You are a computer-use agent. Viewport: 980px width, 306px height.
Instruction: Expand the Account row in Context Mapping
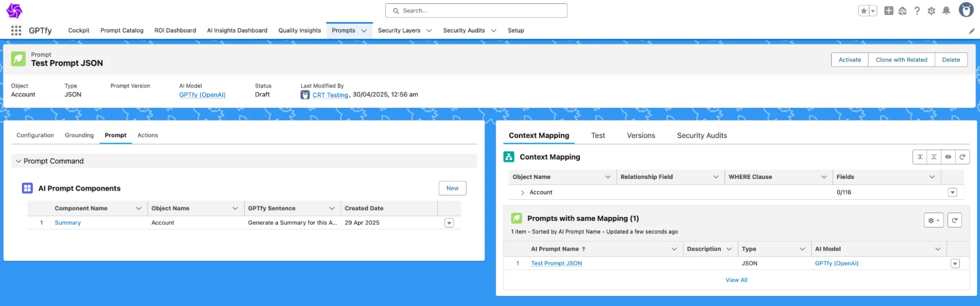click(523, 193)
